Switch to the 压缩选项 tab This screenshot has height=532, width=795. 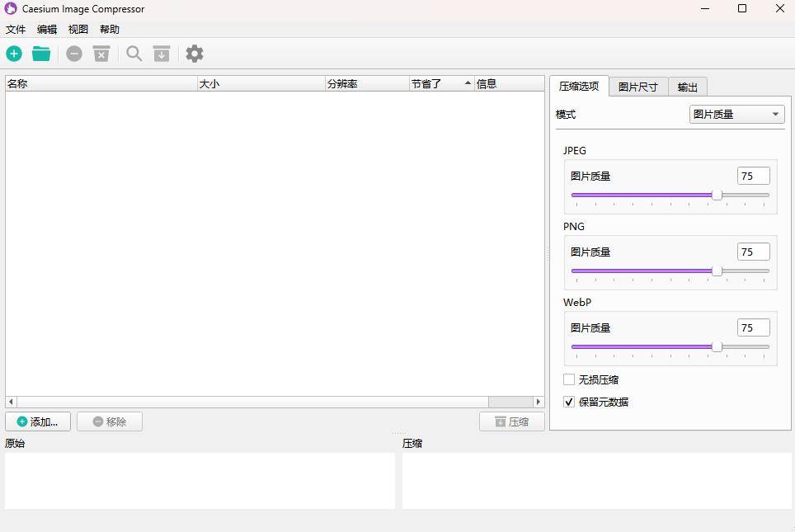tap(579, 87)
